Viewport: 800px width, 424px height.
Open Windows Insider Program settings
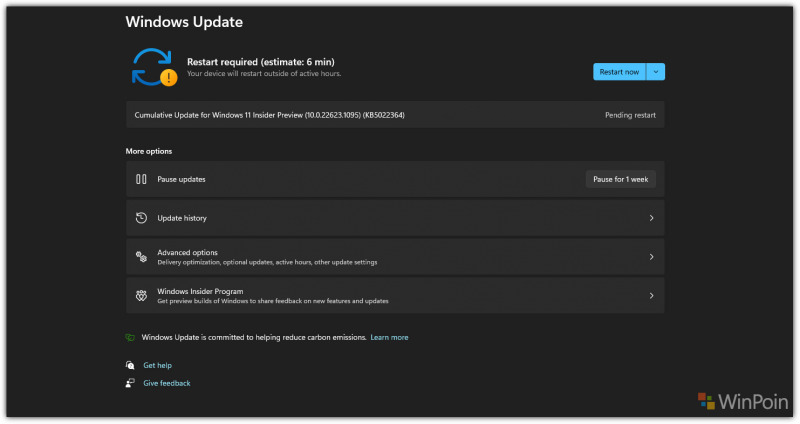tap(395, 295)
